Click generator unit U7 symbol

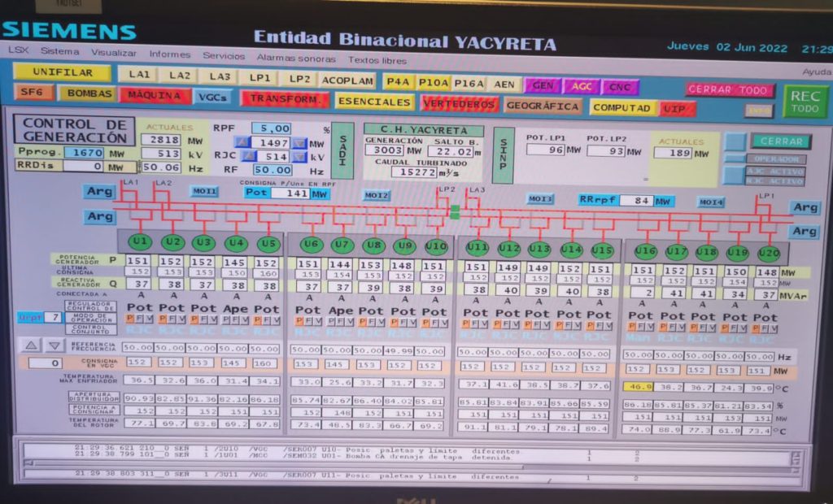coord(342,245)
